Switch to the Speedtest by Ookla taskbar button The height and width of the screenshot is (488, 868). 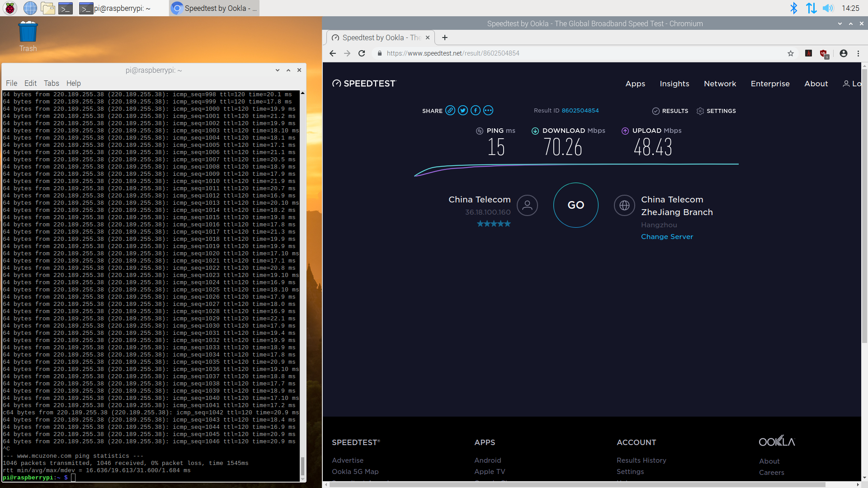tap(214, 8)
